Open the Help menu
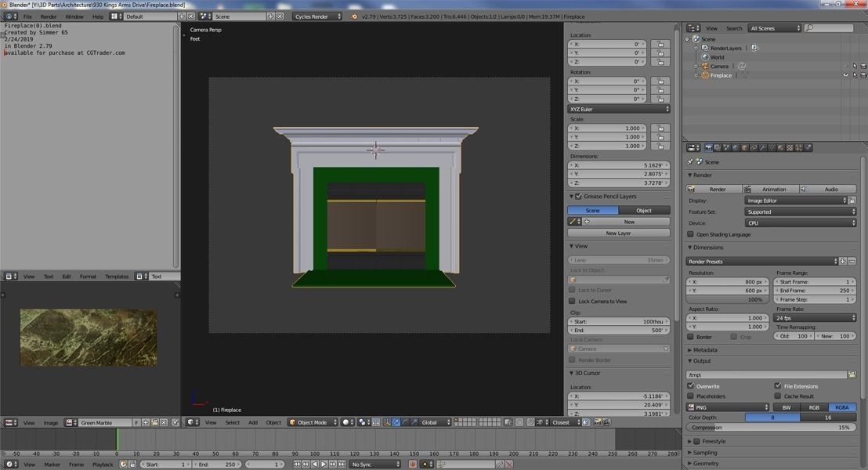Image resolution: width=868 pixels, height=470 pixels. click(98, 16)
